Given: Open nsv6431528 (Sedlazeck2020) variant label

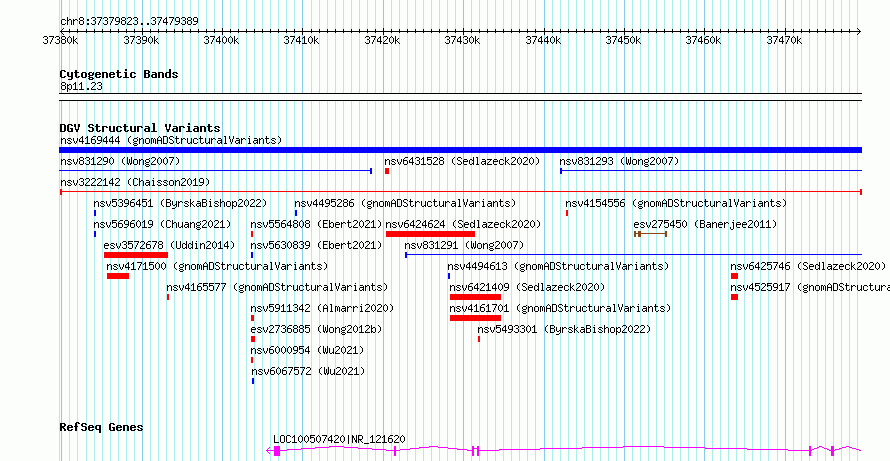Looking at the screenshot, I should (x=462, y=162).
